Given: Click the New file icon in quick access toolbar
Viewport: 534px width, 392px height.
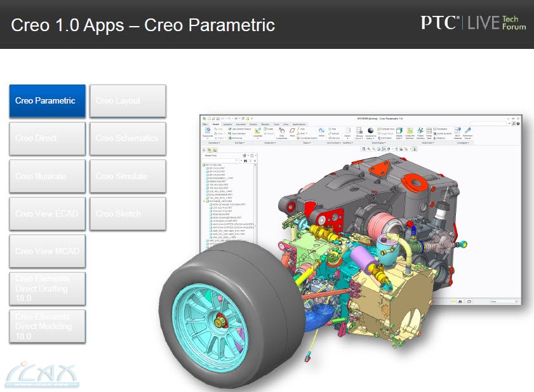Looking at the screenshot, I should pyautogui.click(x=209, y=119).
